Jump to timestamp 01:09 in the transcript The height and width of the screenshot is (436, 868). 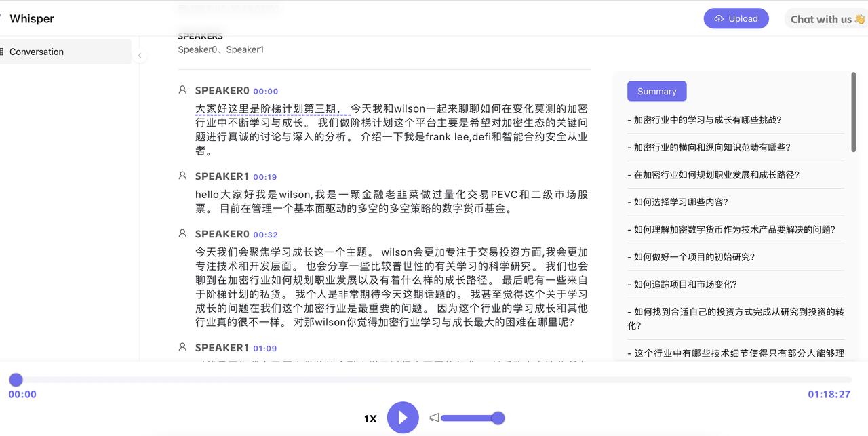point(264,349)
